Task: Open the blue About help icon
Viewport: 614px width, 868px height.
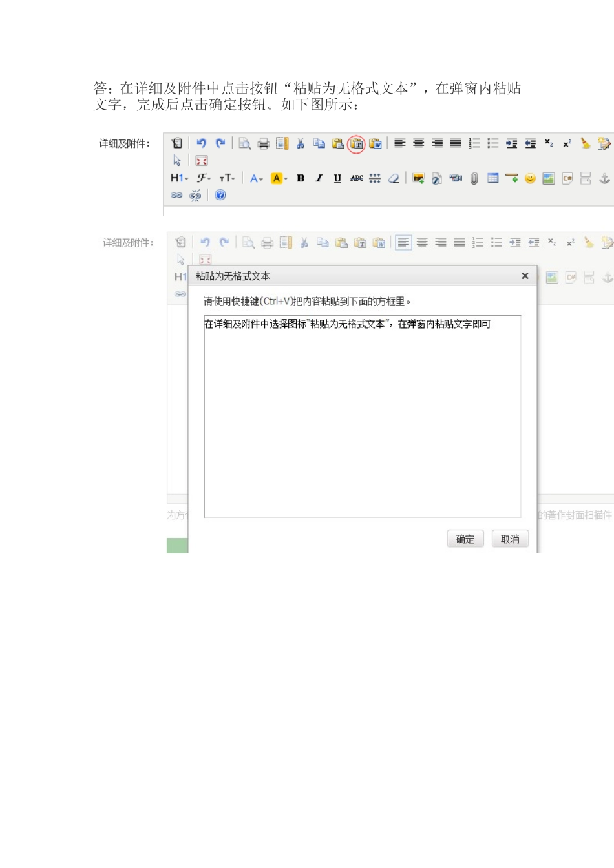Action: click(220, 195)
